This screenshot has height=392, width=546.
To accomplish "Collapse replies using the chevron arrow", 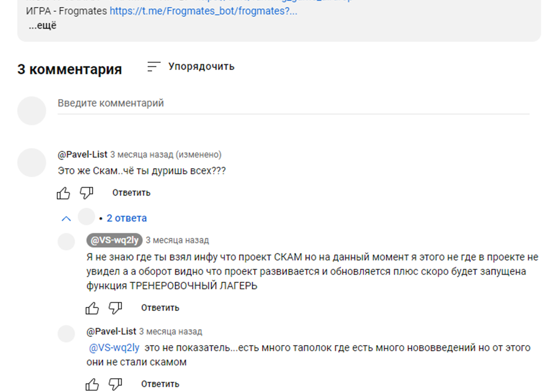I will 66,218.
